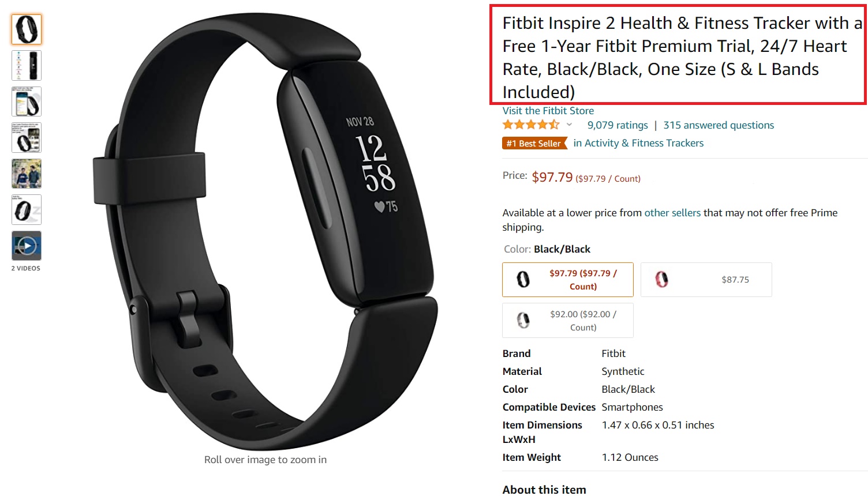
Task: Choose the rose color option at $87.75
Action: point(706,280)
